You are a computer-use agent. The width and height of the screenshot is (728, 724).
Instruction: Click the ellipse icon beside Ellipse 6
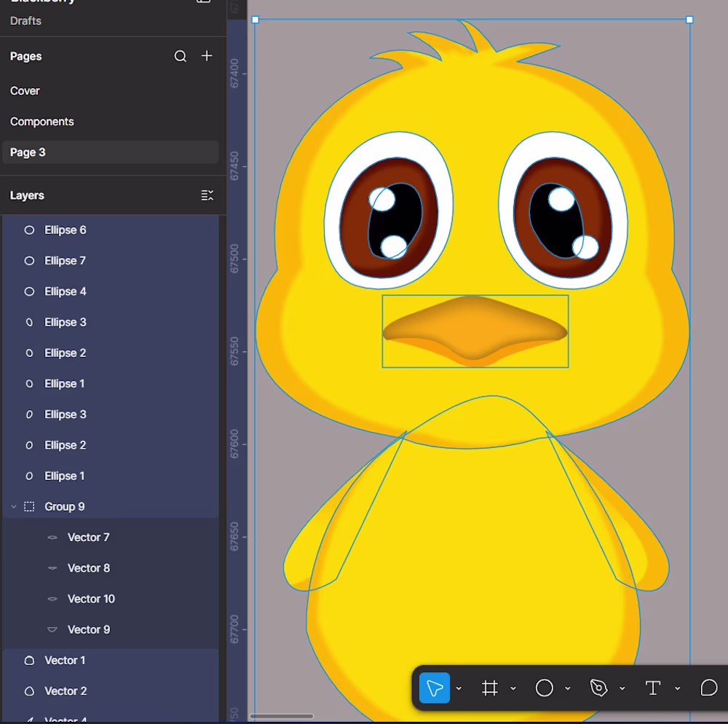(x=29, y=230)
